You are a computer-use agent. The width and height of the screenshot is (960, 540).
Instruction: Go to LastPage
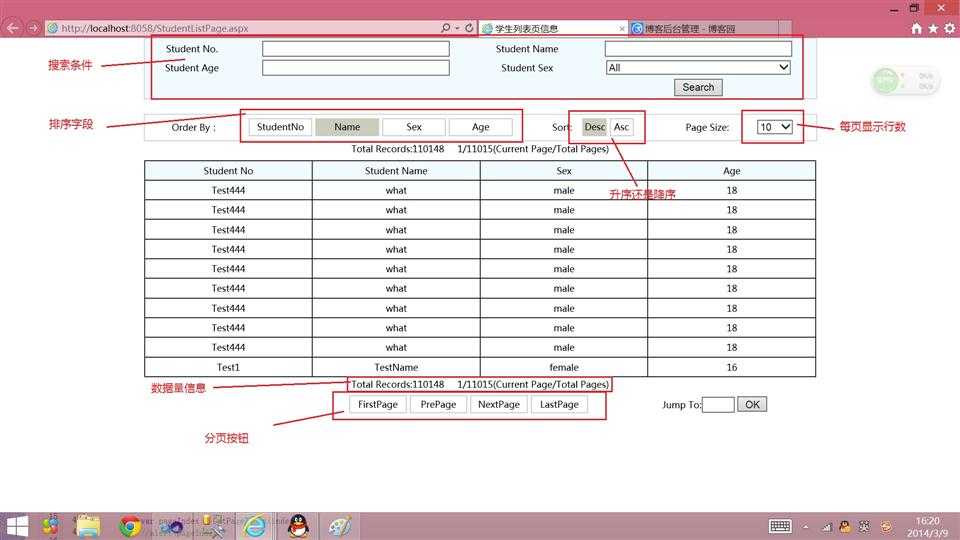(559, 404)
